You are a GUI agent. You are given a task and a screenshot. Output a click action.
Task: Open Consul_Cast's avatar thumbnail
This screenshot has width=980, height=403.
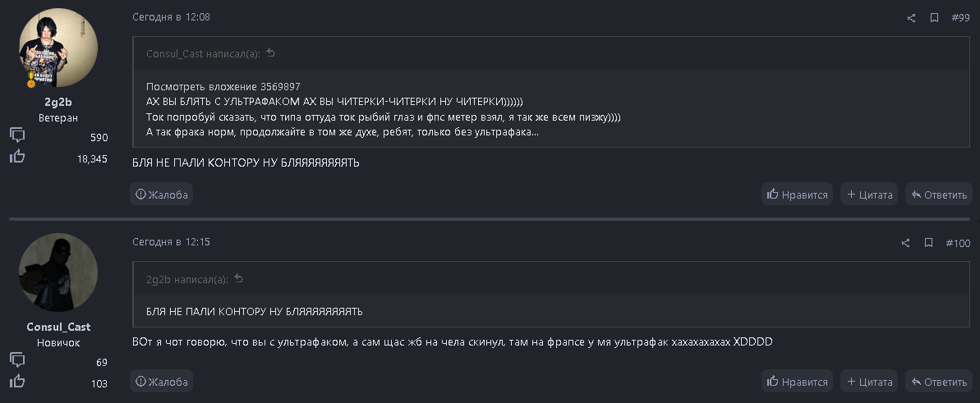(58, 272)
